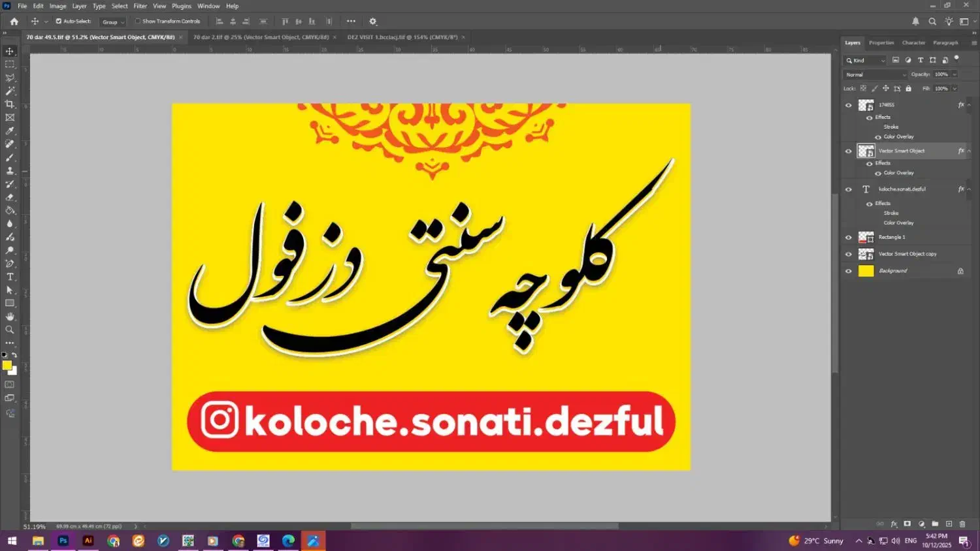Viewport: 980px width, 551px height.
Task: Open the Opacity slider dropdown arrow
Action: point(955,74)
